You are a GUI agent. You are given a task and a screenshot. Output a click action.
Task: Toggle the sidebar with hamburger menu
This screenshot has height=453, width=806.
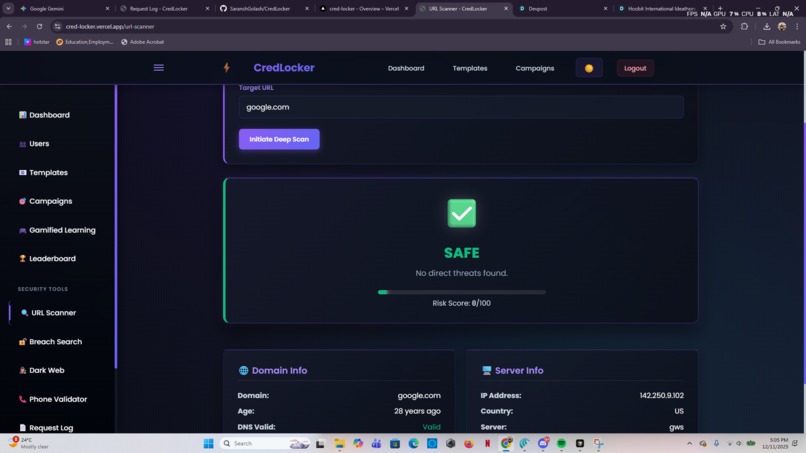click(159, 67)
